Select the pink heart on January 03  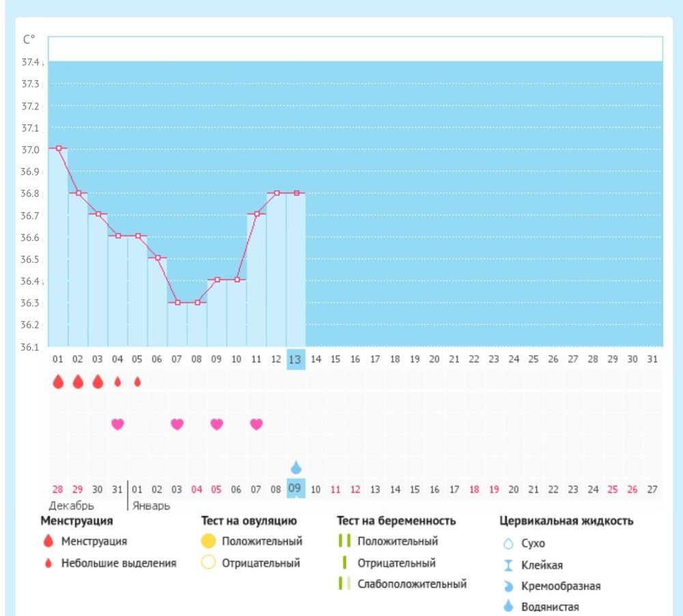click(x=177, y=424)
